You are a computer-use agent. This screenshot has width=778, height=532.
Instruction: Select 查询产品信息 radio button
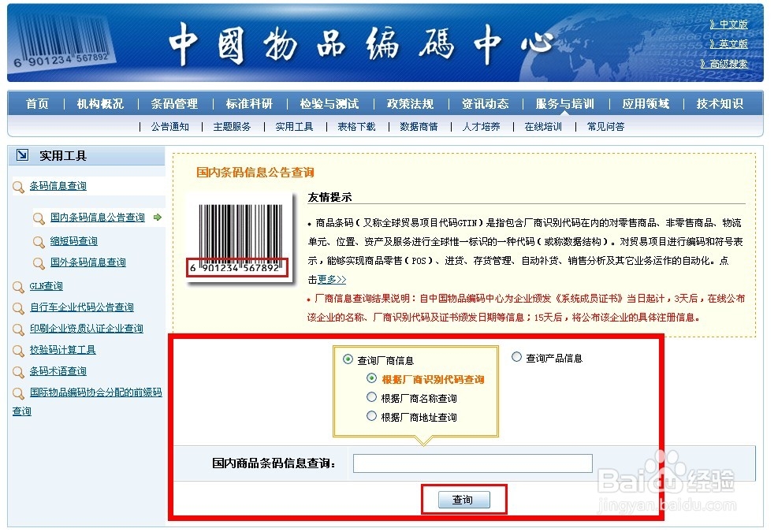click(x=516, y=357)
